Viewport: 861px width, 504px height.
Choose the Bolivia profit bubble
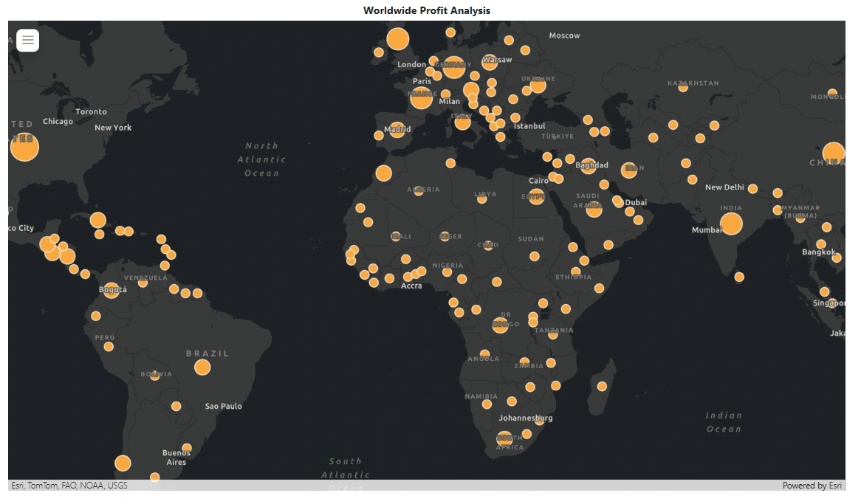coord(155,376)
